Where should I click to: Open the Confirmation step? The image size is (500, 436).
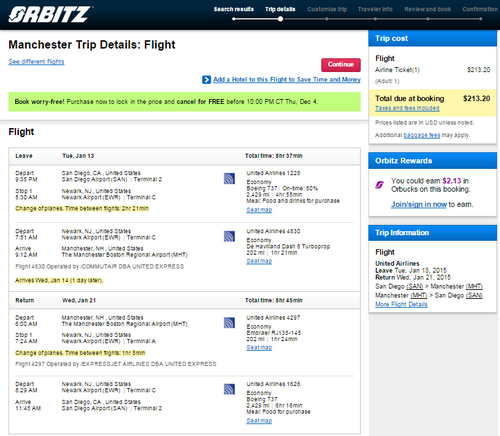click(480, 9)
